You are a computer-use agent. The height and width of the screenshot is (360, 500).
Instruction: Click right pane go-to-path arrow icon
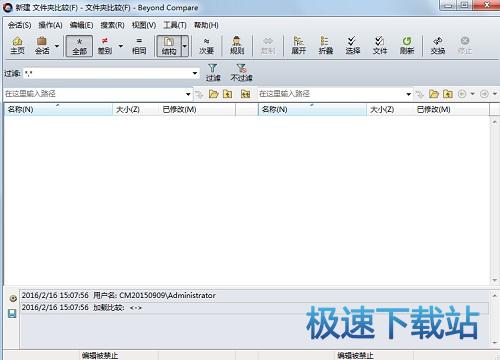pos(420,94)
